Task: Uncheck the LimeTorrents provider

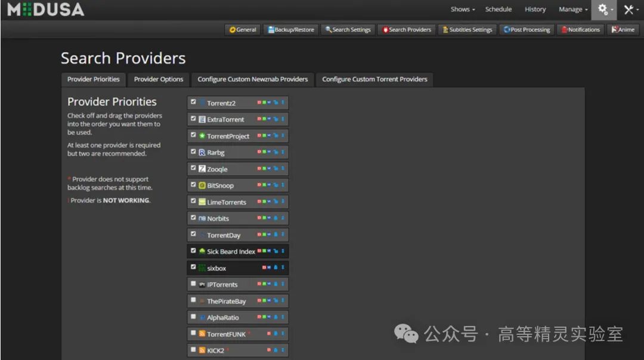Action: tap(193, 201)
